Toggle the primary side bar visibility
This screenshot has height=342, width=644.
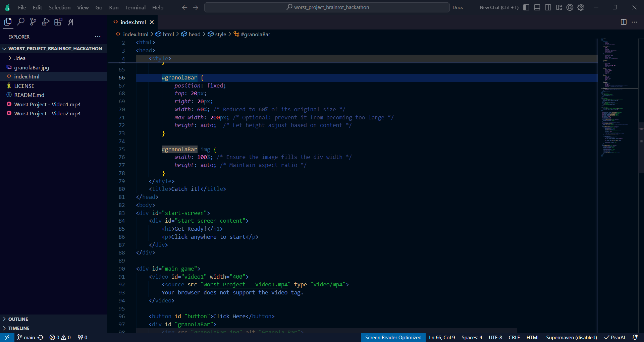tap(526, 7)
